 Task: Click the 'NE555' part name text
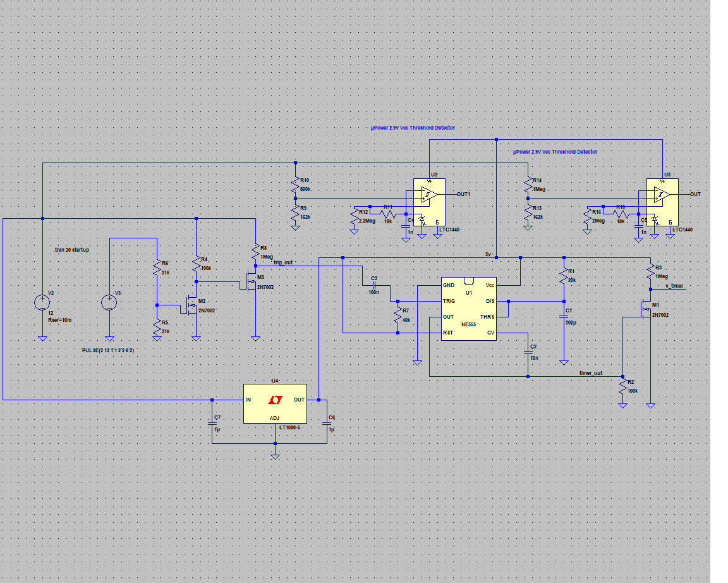coord(468,325)
